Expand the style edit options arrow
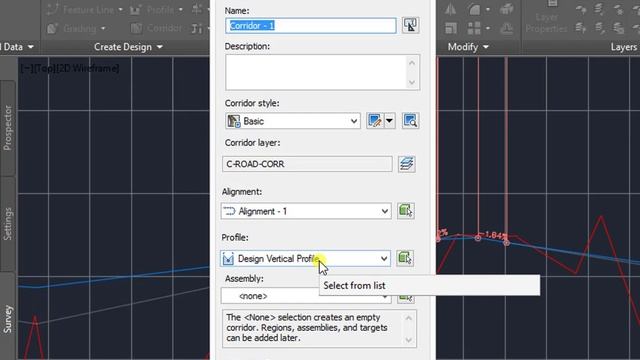Screen dimensions: 640x360 (x=389, y=121)
